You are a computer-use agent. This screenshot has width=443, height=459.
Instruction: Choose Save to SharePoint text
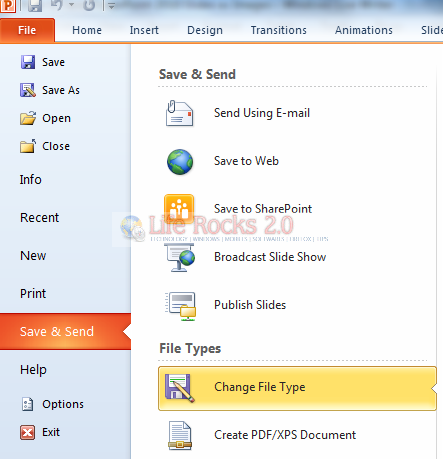263,209
